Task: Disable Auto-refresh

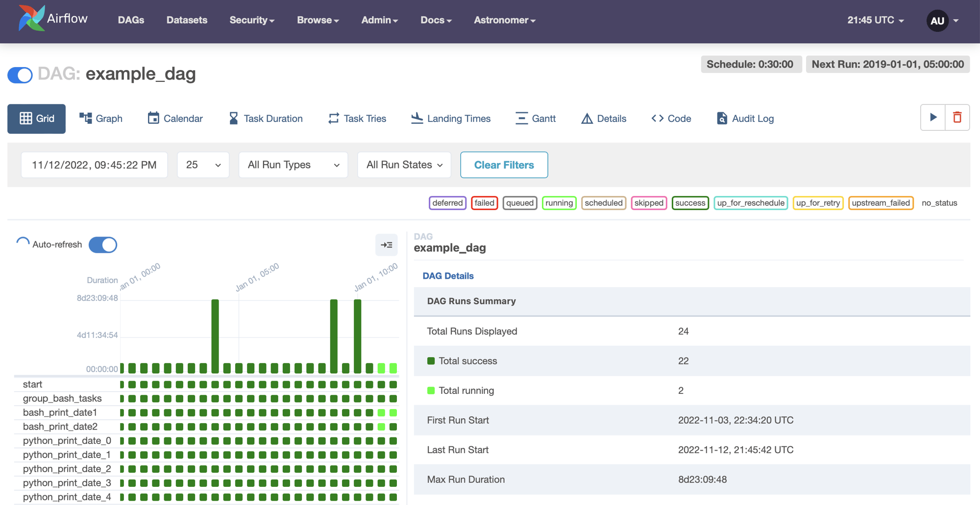Action: 103,245
